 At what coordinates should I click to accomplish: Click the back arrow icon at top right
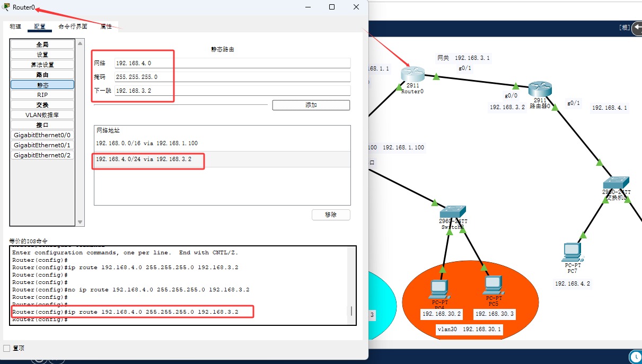coord(637,28)
